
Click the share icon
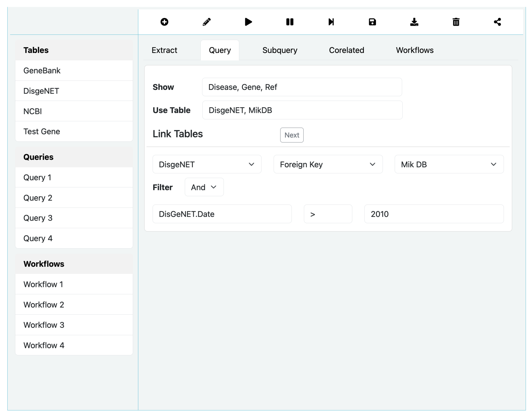click(497, 22)
